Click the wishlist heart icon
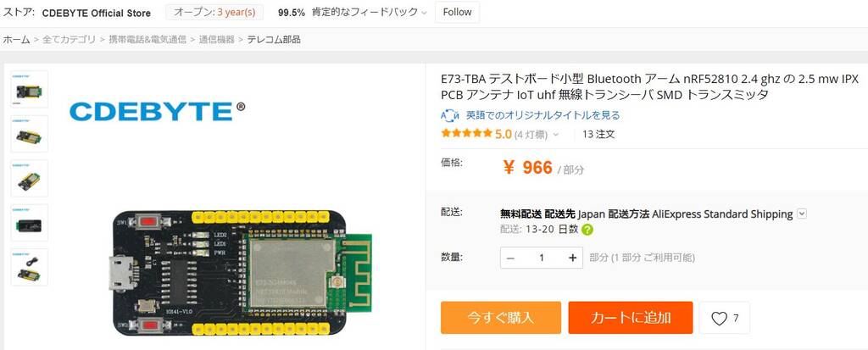 719,319
